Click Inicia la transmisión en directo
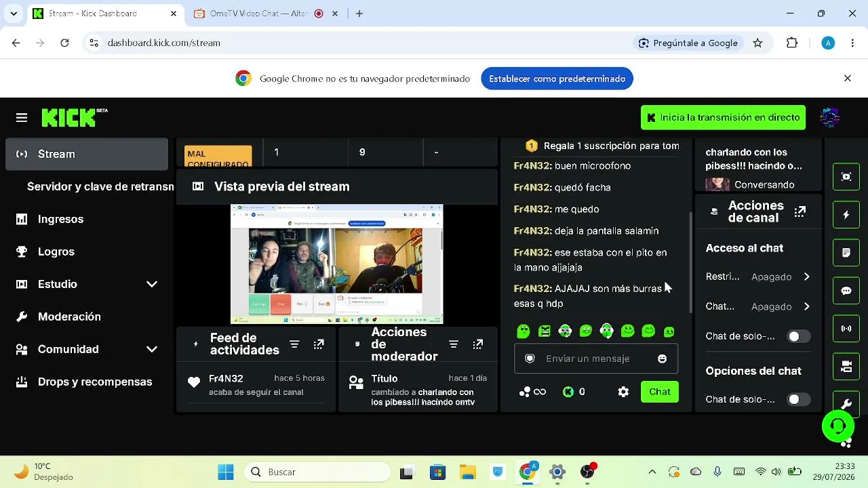Image resolution: width=868 pixels, height=488 pixels. [x=723, y=117]
